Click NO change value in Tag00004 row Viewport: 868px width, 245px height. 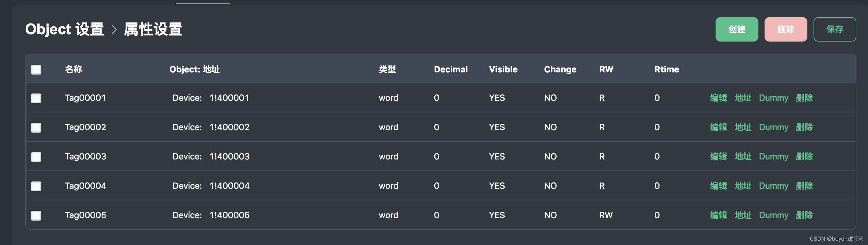[550, 186]
